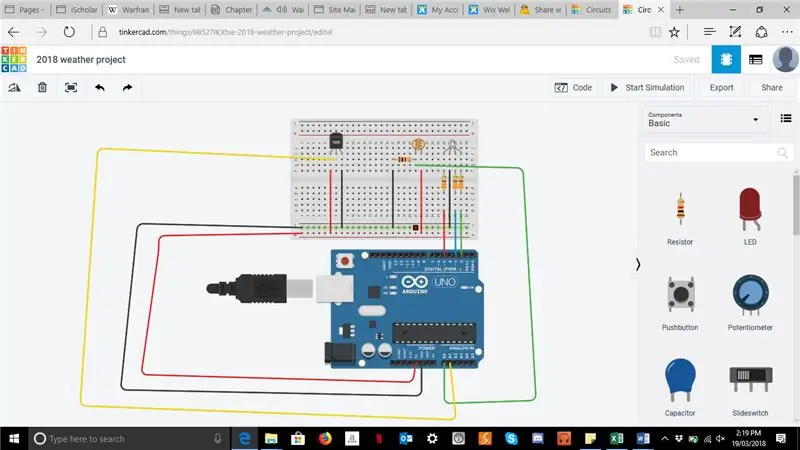Collapse the components panel with the chevron
The height and width of the screenshot is (450, 800).
[x=638, y=264]
